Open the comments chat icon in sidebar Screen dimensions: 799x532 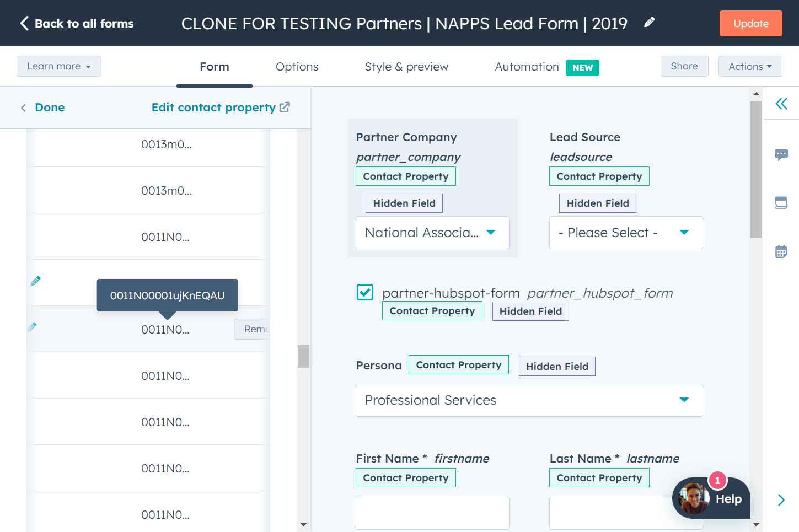(x=781, y=155)
